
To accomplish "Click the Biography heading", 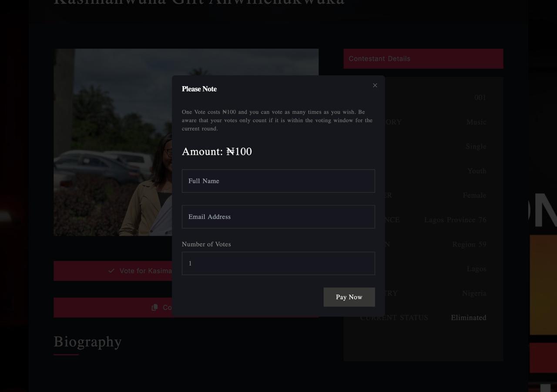I will point(87,342).
